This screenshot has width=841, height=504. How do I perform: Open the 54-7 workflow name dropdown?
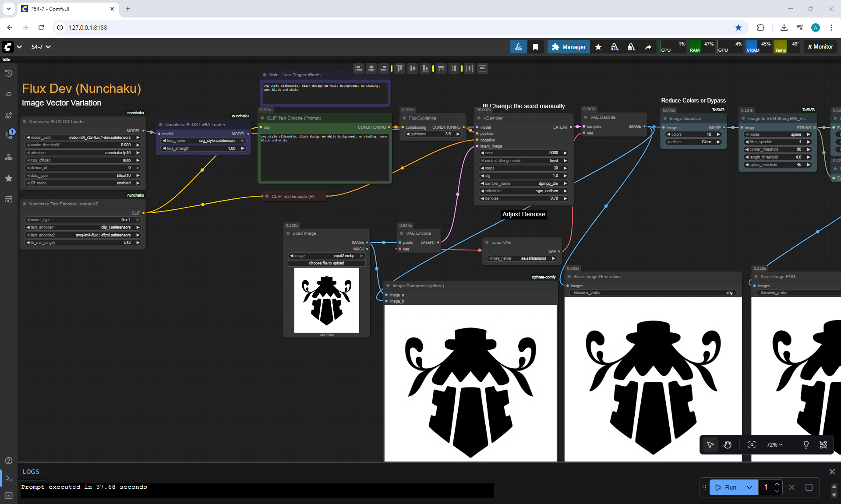click(x=41, y=47)
